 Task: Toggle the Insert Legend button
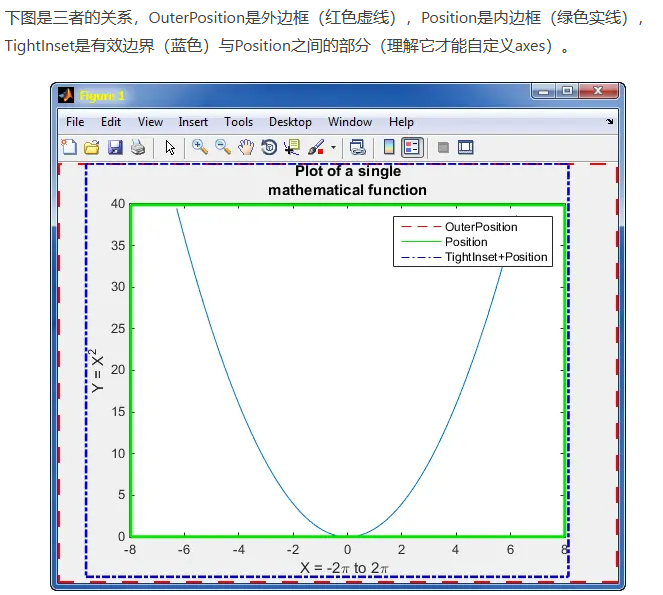click(412, 147)
